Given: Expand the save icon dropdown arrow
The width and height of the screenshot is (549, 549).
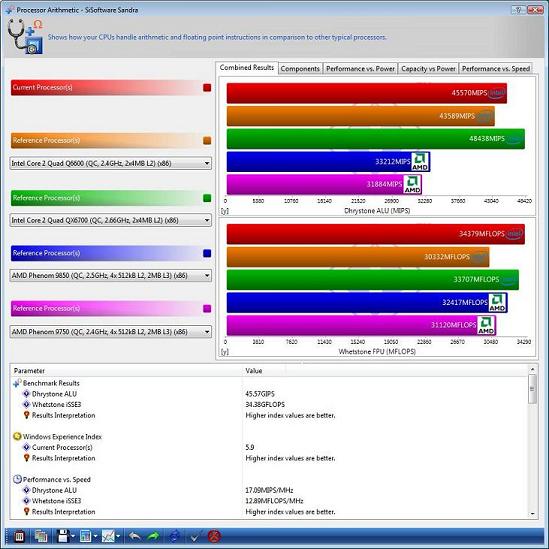Looking at the screenshot, I should 73,536.
